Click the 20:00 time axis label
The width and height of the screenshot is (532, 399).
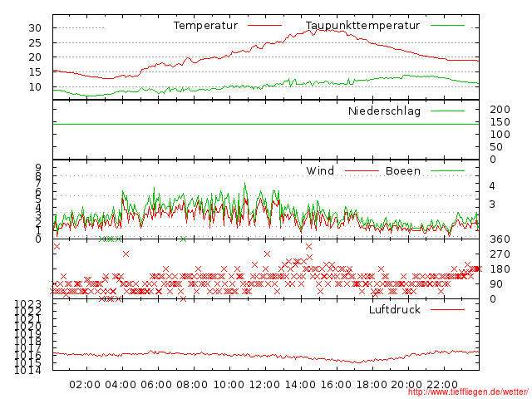[406, 385]
